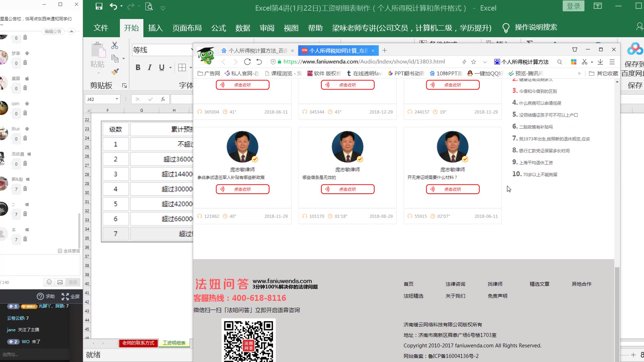Click the browser forward arrow
Viewport: 644px width, 362px height.
coord(235,62)
